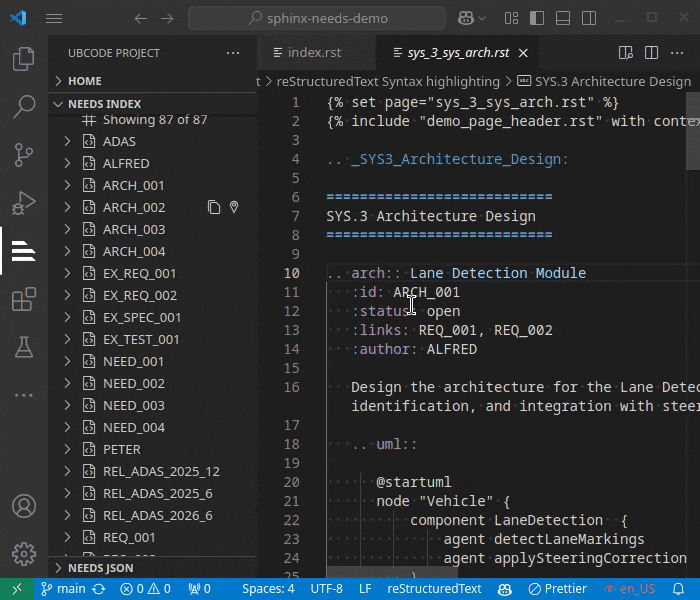Open the Explorer view in activity bar
The height and width of the screenshot is (600, 700).
(24, 58)
